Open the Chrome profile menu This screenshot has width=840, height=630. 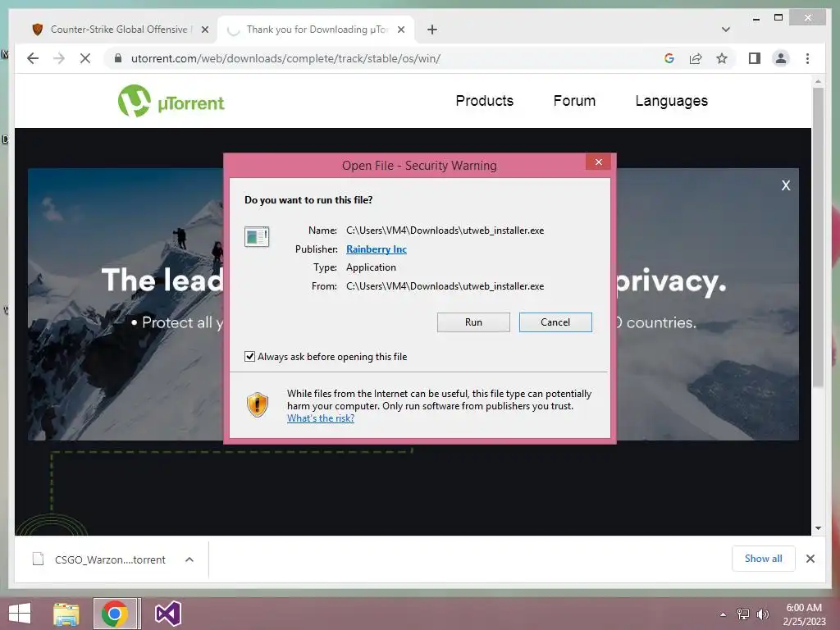pos(781,58)
